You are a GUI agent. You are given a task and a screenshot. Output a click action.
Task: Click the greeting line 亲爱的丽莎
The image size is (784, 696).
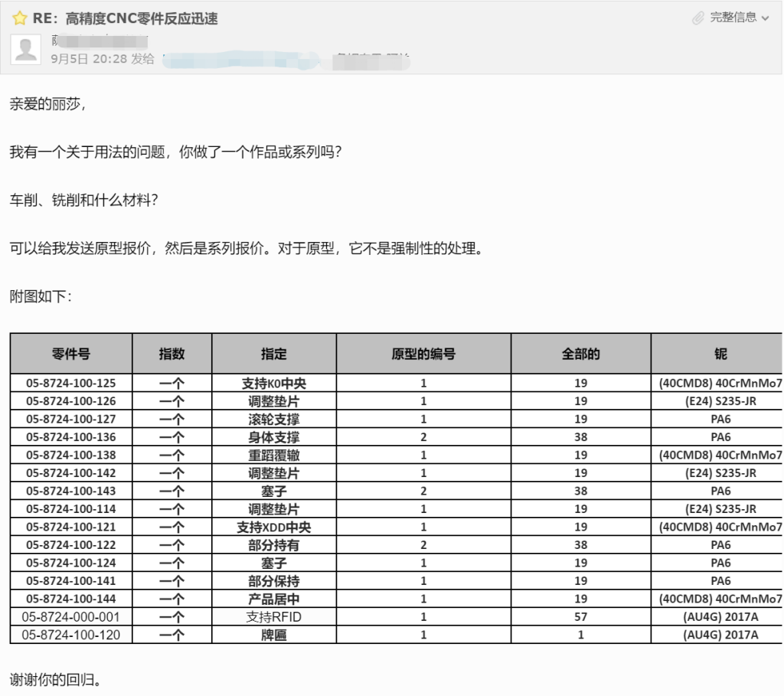[47, 104]
